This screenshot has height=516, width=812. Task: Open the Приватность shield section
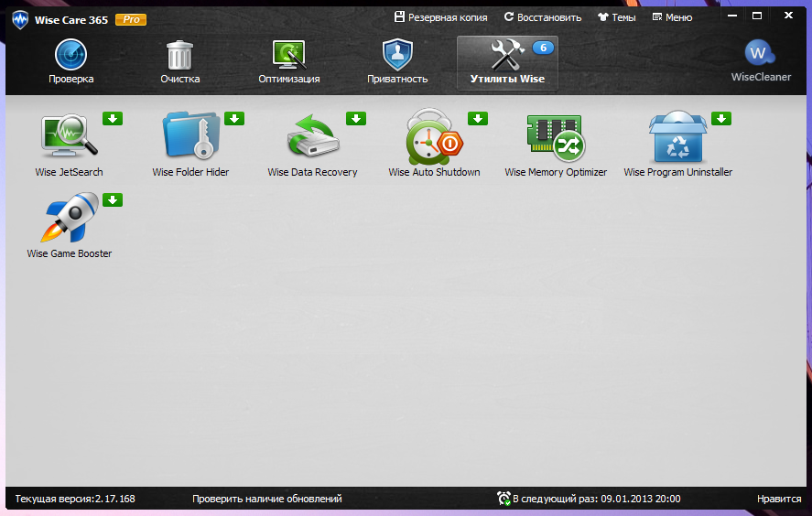click(x=397, y=55)
